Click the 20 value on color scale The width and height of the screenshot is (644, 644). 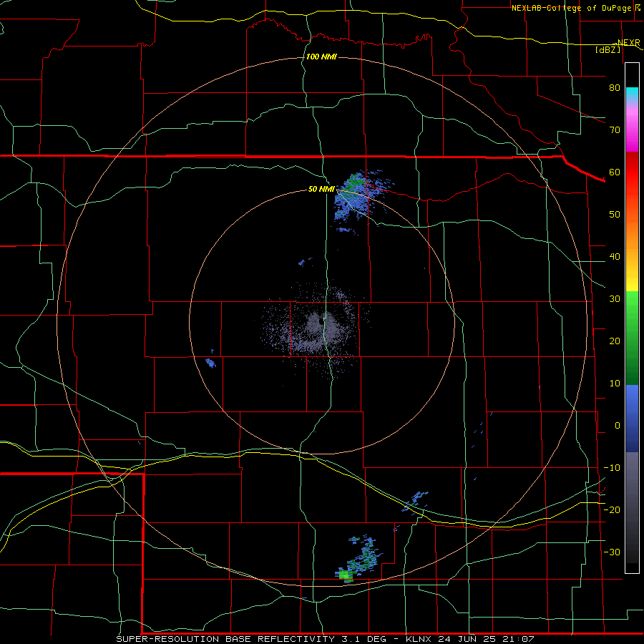coord(615,341)
